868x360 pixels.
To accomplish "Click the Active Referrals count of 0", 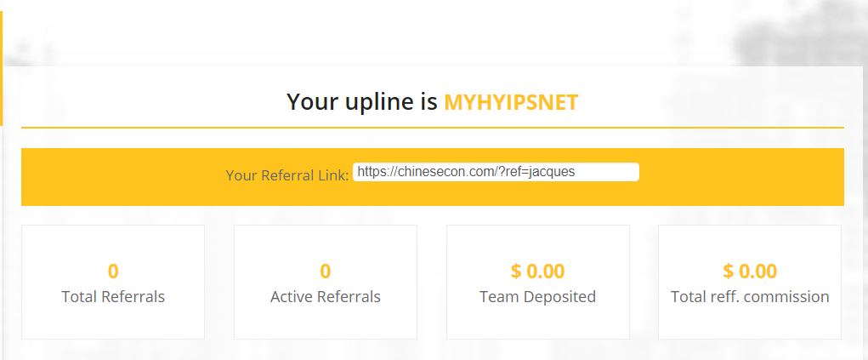I will pyautogui.click(x=326, y=271).
